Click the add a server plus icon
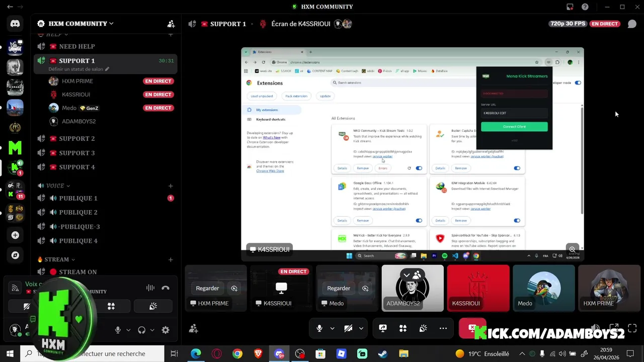 (x=15, y=235)
